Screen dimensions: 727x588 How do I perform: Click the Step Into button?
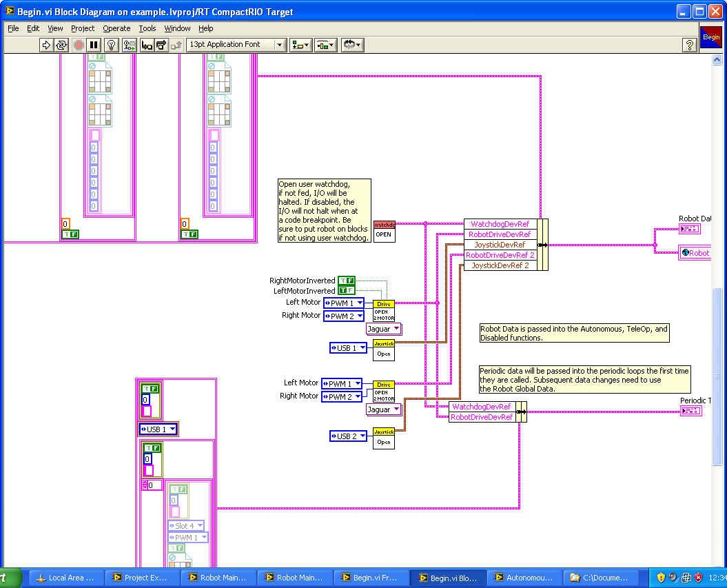tap(146, 45)
